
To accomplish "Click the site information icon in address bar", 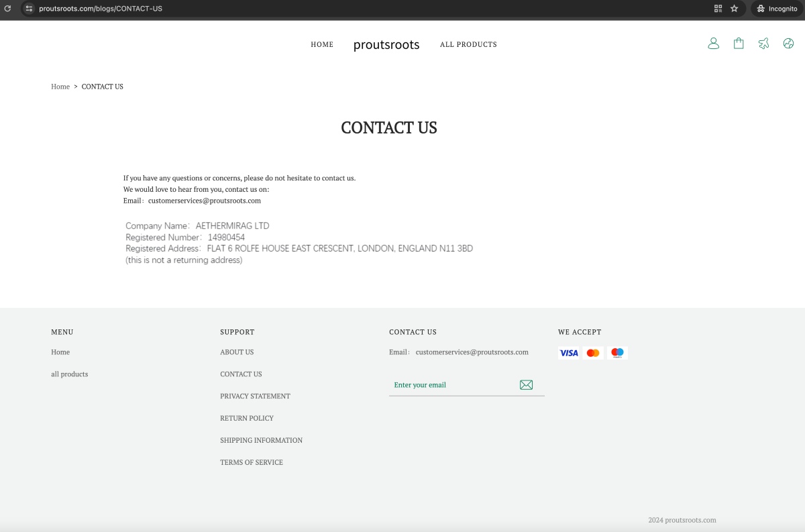I will pyautogui.click(x=28, y=9).
